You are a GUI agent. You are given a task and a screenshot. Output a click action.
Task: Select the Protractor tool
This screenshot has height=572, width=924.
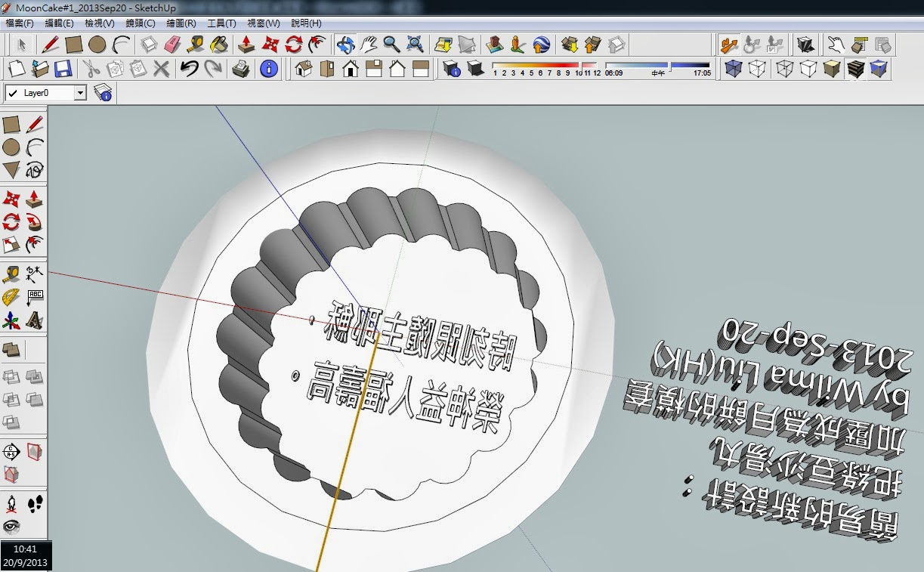[11, 296]
